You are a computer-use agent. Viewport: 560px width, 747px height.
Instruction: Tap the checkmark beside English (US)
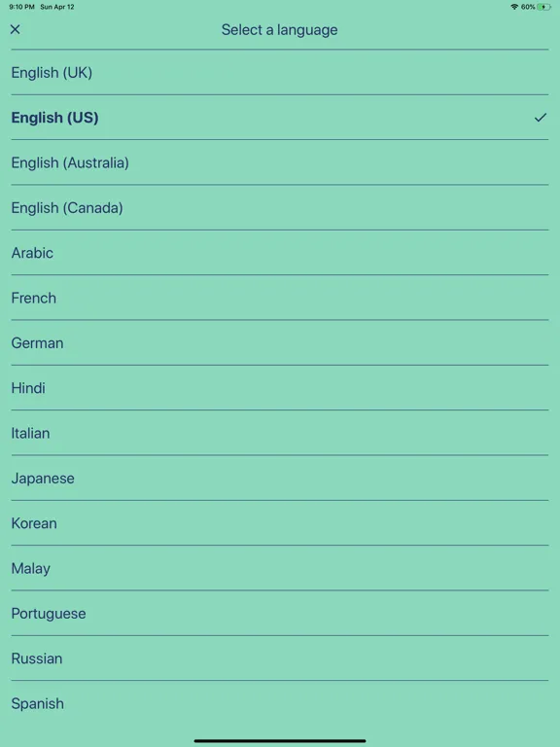(x=540, y=117)
